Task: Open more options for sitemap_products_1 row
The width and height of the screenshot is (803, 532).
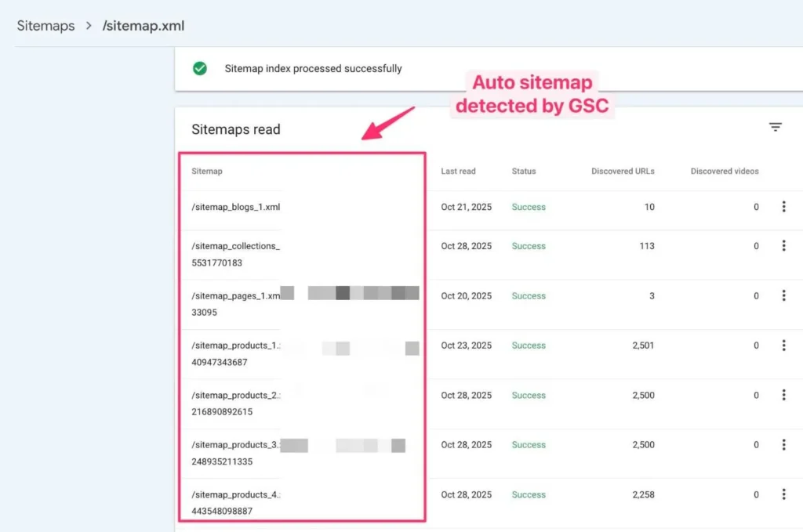Action: [783, 346]
